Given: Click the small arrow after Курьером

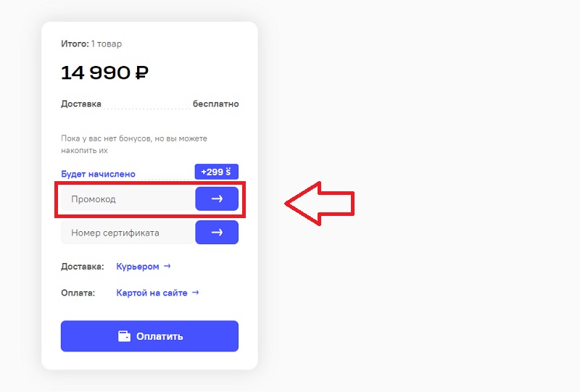Looking at the screenshot, I should 167,266.
